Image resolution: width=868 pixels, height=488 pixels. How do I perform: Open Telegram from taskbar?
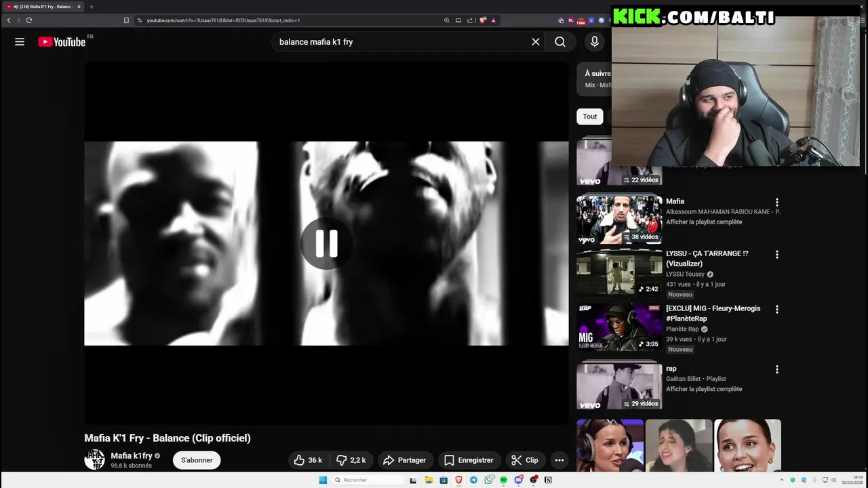click(473, 480)
